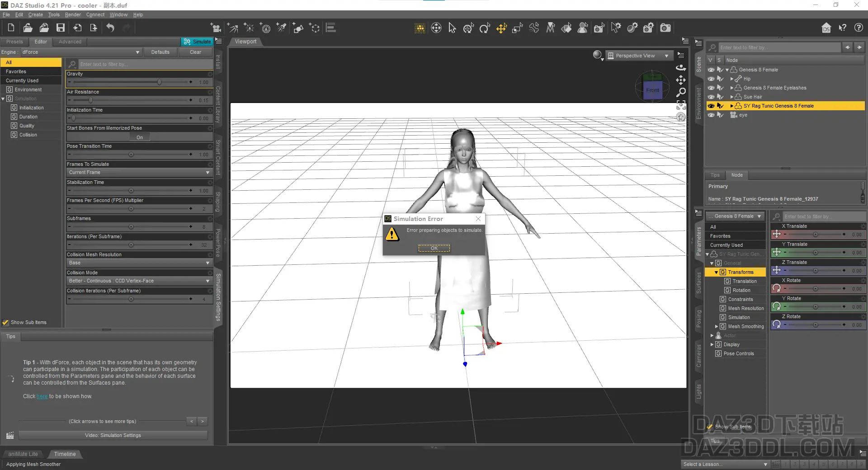
Task: Click the Export file icon
Action: click(94, 28)
